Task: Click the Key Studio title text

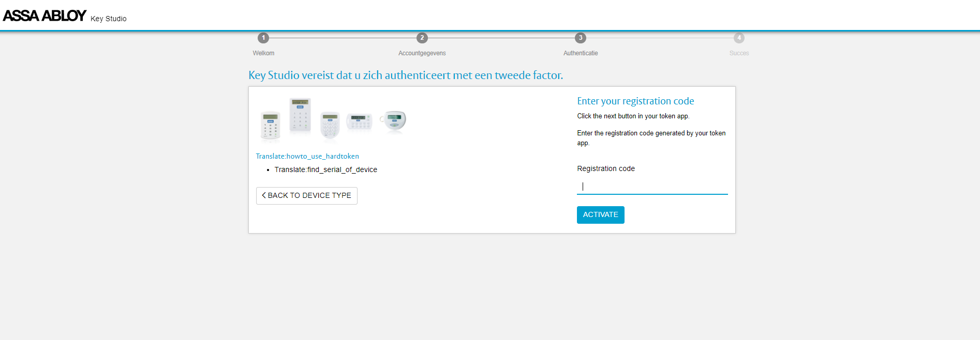Action: tap(108, 19)
